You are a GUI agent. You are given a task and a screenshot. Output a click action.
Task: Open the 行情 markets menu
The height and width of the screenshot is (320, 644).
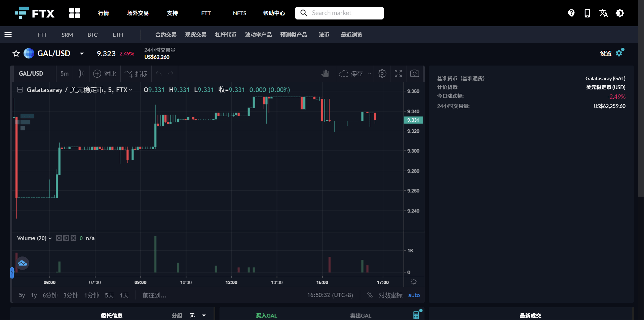pos(103,13)
